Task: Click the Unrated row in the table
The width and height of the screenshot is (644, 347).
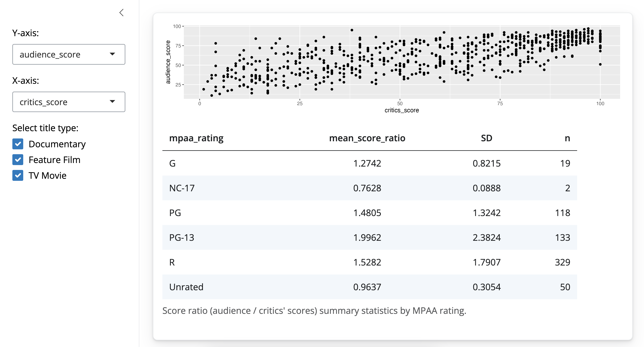Action: 370,287
